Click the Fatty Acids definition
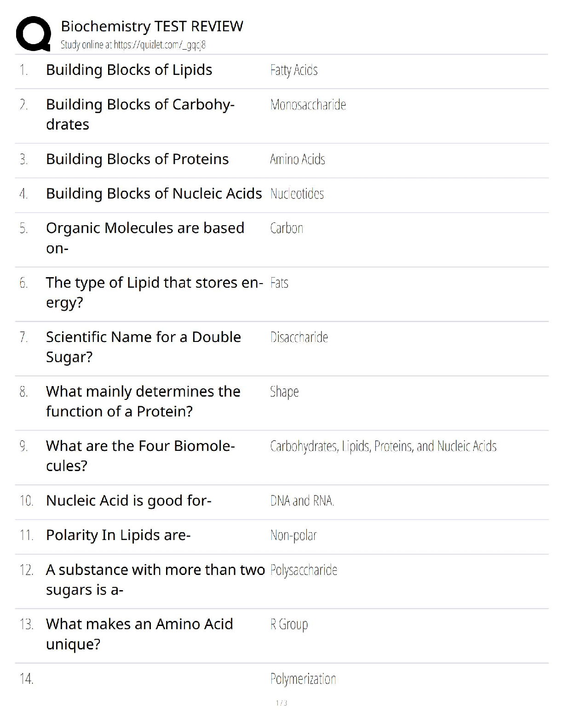563x728 pixels. [294, 70]
